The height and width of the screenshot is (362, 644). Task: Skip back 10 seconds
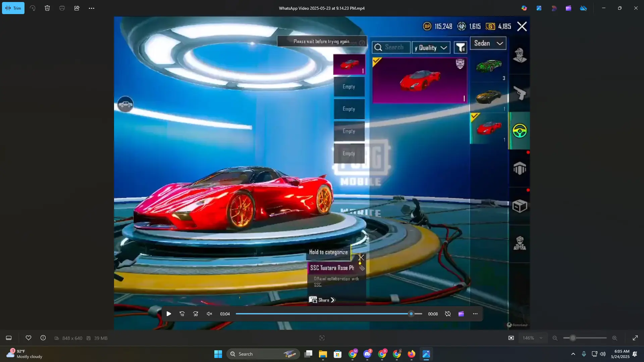pos(182,314)
